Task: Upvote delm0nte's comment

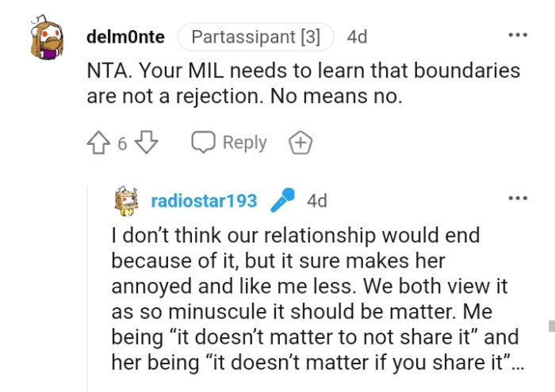Action: [98, 143]
